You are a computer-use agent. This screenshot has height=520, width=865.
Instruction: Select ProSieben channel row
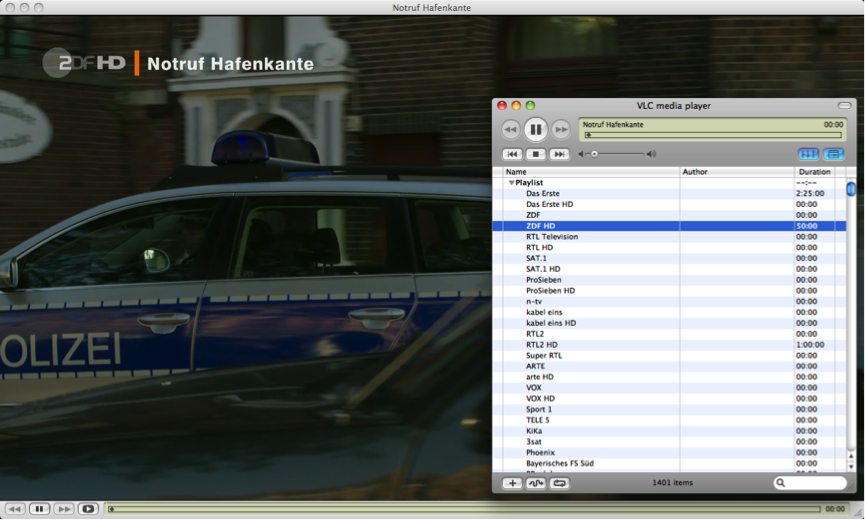point(669,280)
